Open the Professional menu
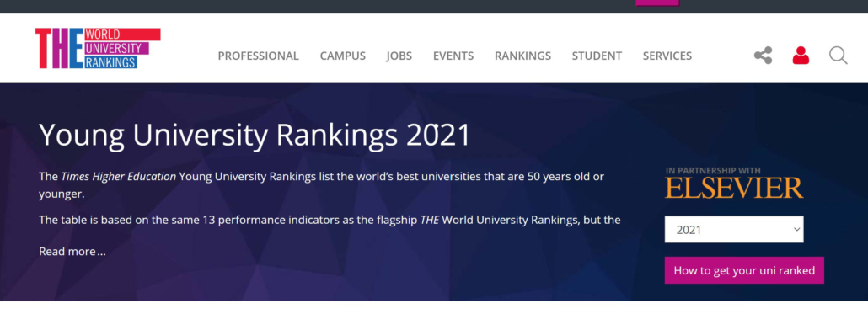 [x=258, y=56]
